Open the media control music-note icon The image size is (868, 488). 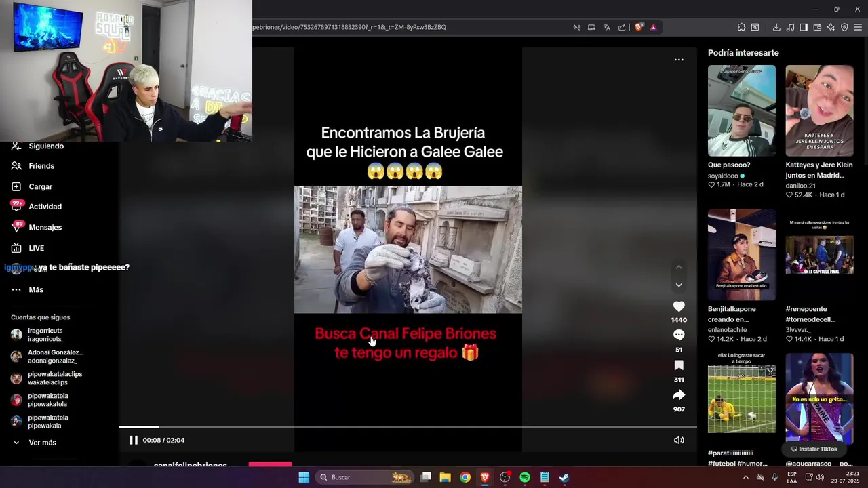coord(790,27)
